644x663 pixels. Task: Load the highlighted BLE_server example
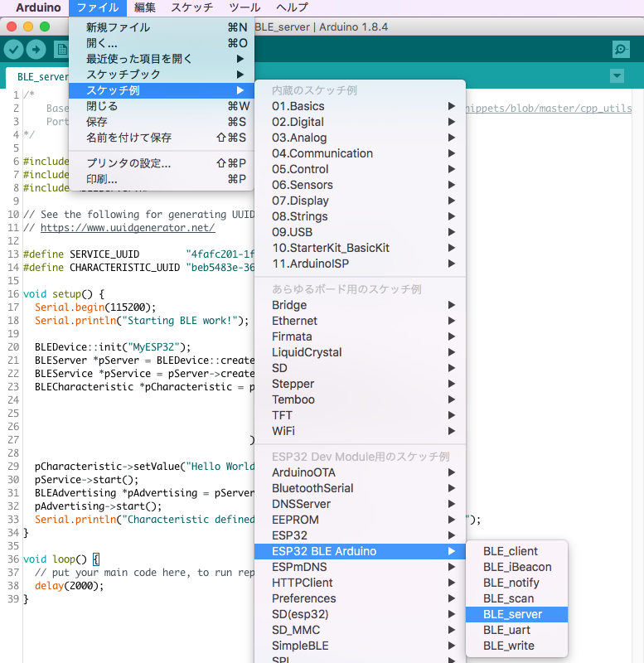[516, 614]
